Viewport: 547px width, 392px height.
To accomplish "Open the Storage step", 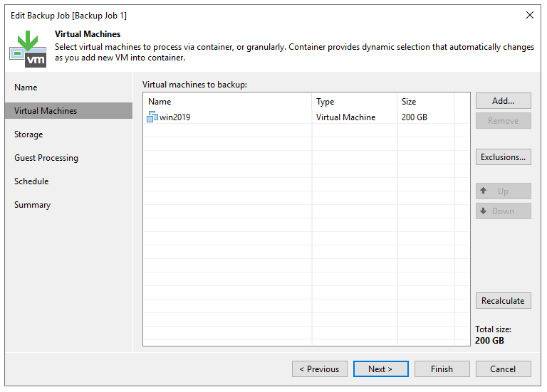I will (x=28, y=134).
